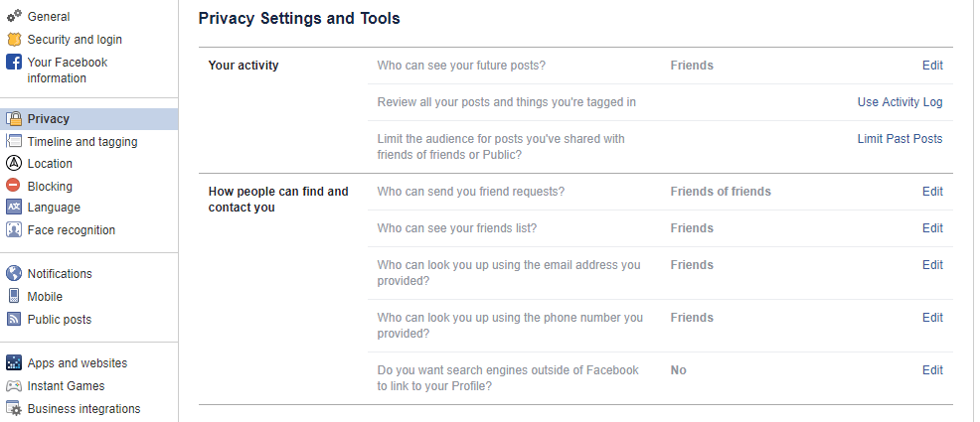Screen dimensions: 980x422
Task: Click the Limit Past Posts link
Action: pyautogui.click(x=899, y=139)
